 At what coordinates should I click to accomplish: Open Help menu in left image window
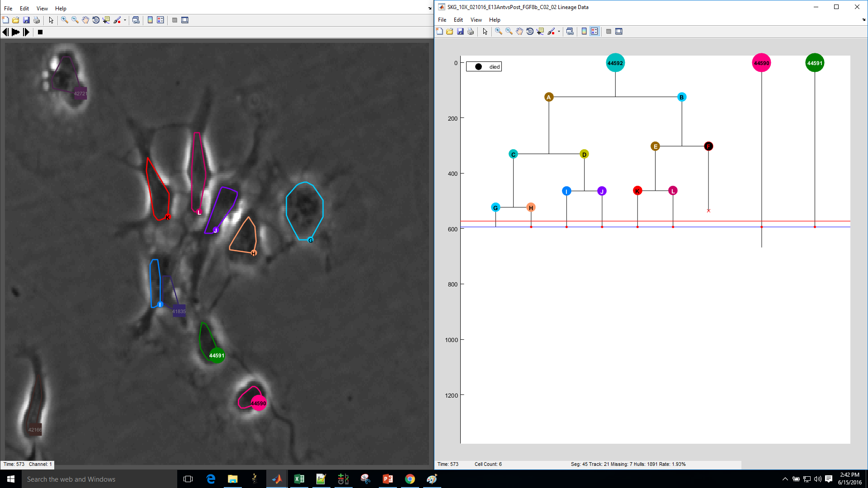pos(61,9)
